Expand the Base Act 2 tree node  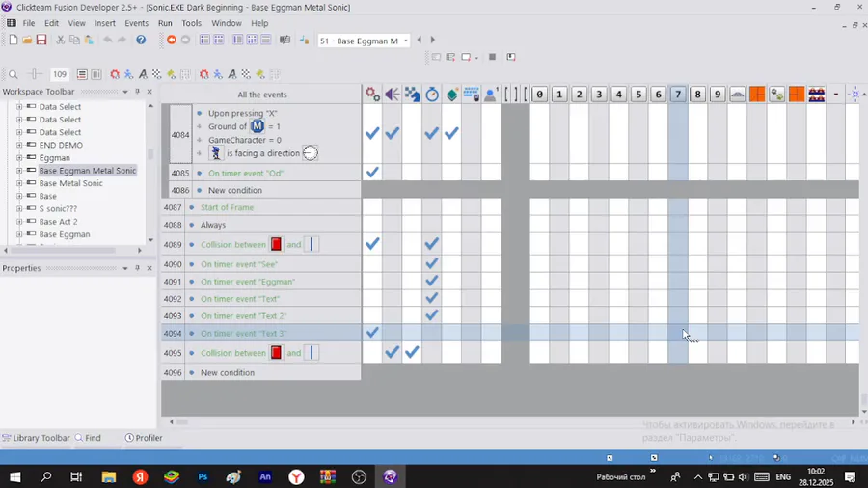pos(19,221)
